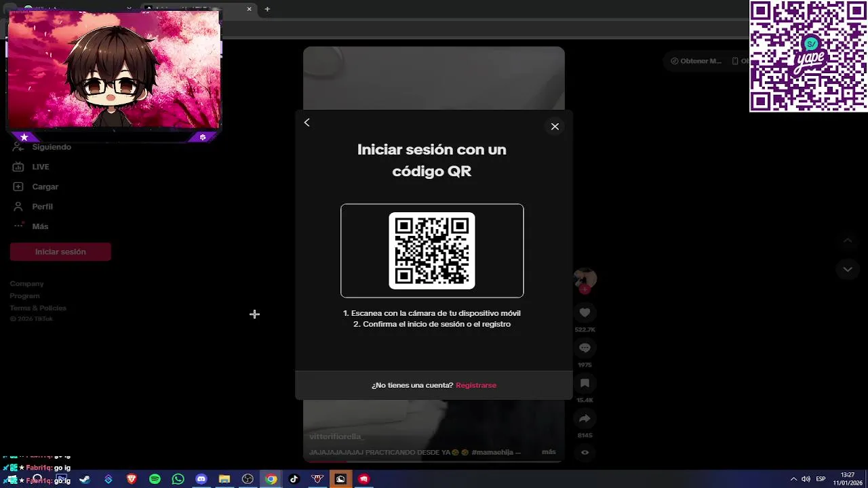The width and height of the screenshot is (868, 488).
Task: Open WhatsApp from the taskbar
Action: click(178, 479)
